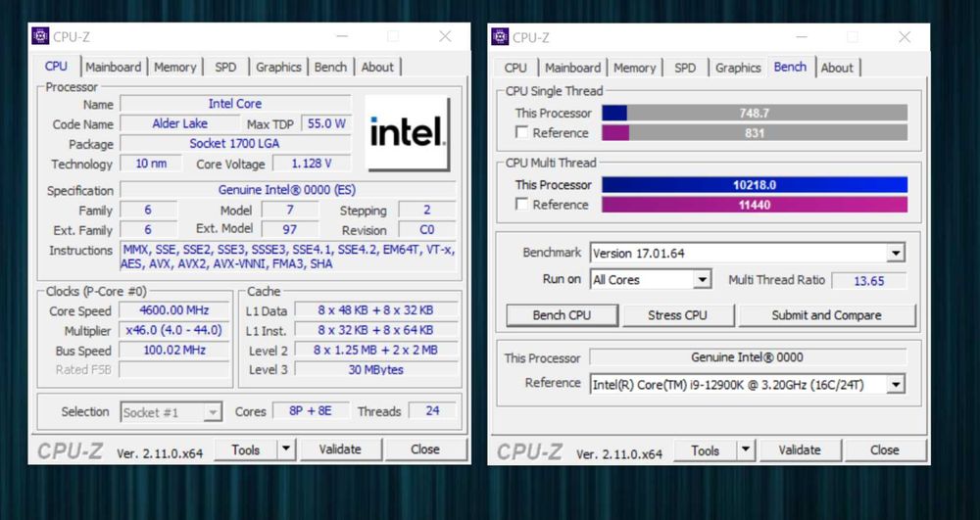Screen dimensions: 980x520
Task: Click the Submit and Compare button
Action: pyautogui.click(x=827, y=315)
